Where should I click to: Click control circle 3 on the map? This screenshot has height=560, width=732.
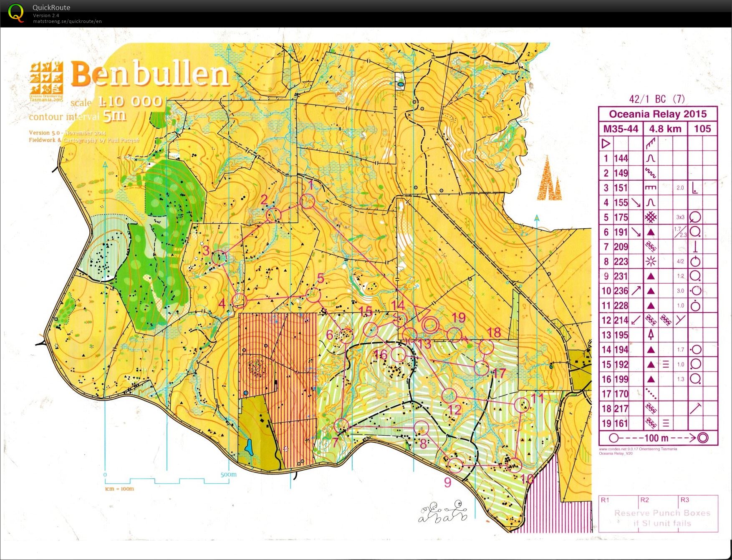219,257
